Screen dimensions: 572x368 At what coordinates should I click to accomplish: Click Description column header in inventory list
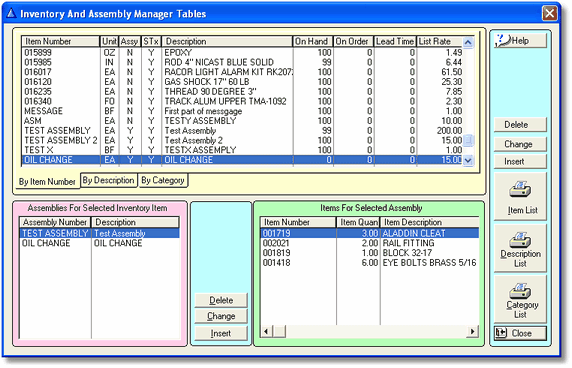click(x=227, y=42)
